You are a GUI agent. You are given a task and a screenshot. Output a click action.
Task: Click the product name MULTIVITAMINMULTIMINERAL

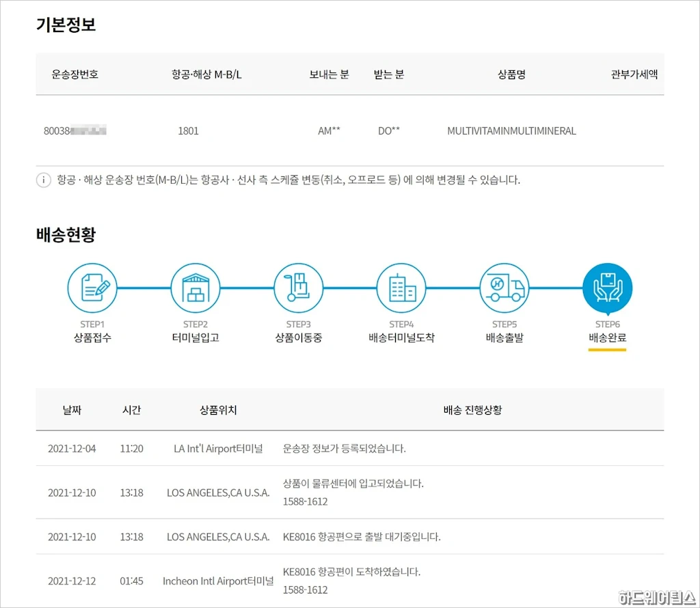coord(511,130)
